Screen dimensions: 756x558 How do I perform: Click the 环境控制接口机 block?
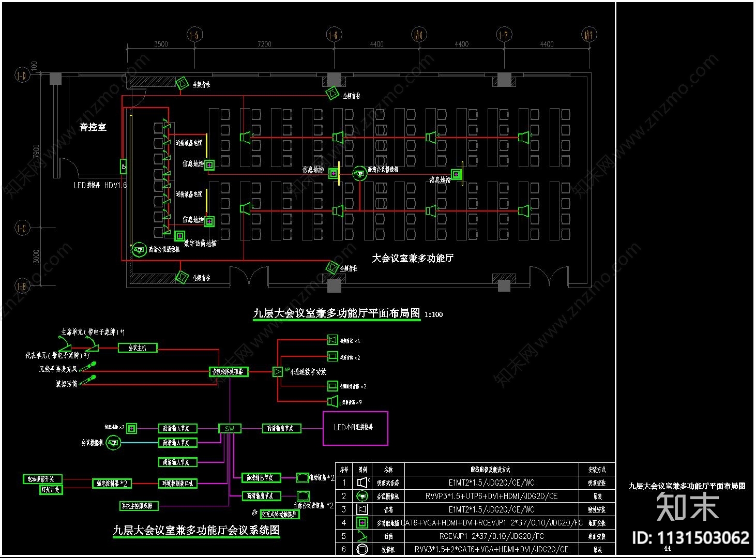point(178,483)
